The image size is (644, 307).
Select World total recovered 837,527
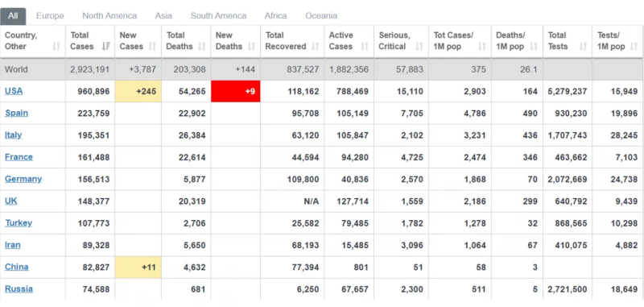pyautogui.click(x=303, y=69)
